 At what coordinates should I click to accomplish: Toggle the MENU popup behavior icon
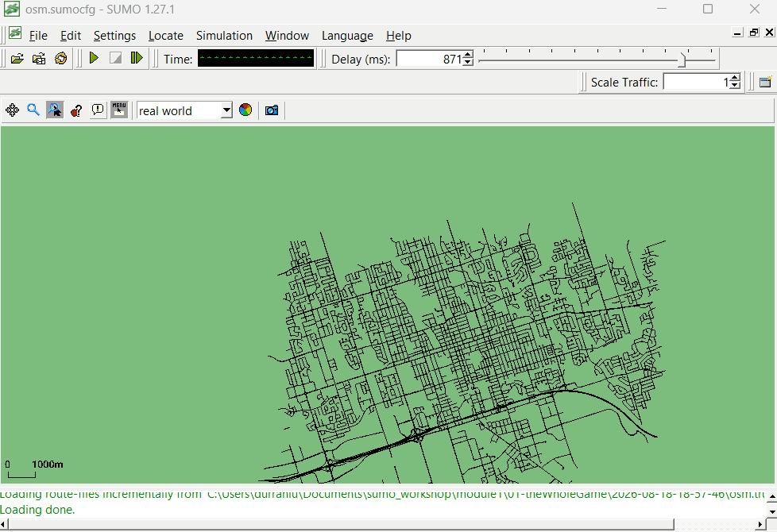click(x=119, y=110)
